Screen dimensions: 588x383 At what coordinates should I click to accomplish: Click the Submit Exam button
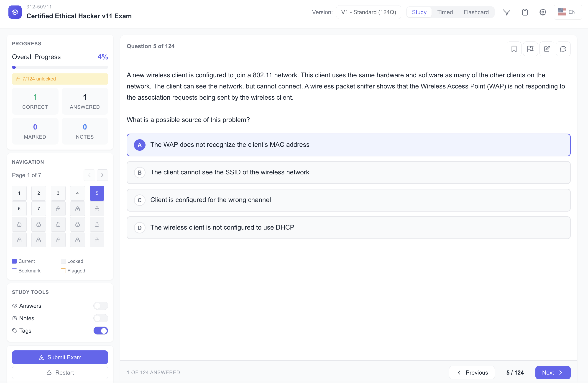60,357
